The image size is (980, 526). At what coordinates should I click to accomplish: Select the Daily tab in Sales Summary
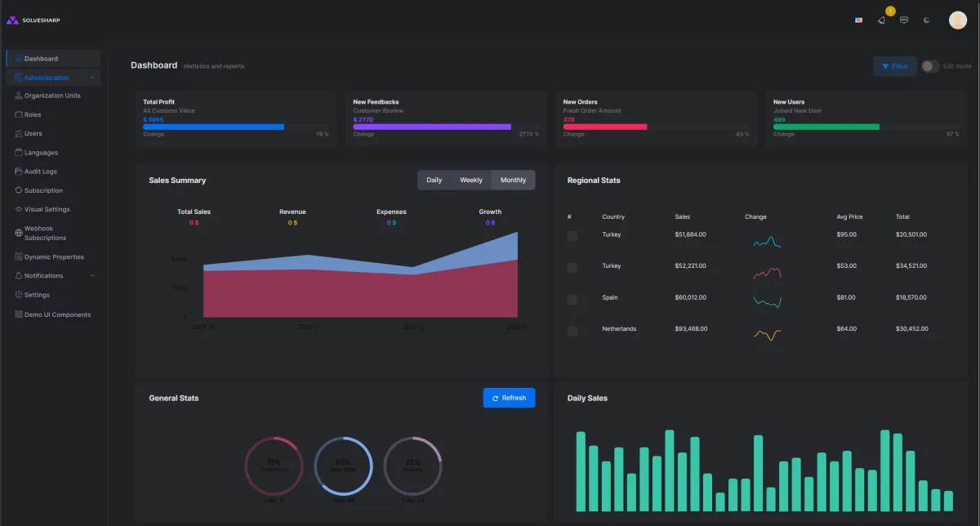tap(434, 180)
